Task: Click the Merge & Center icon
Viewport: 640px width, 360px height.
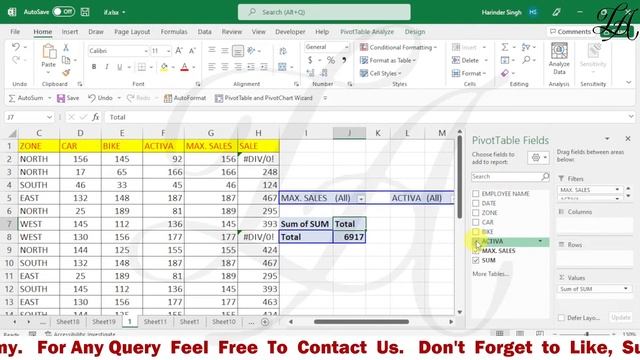Action: pos(282,67)
